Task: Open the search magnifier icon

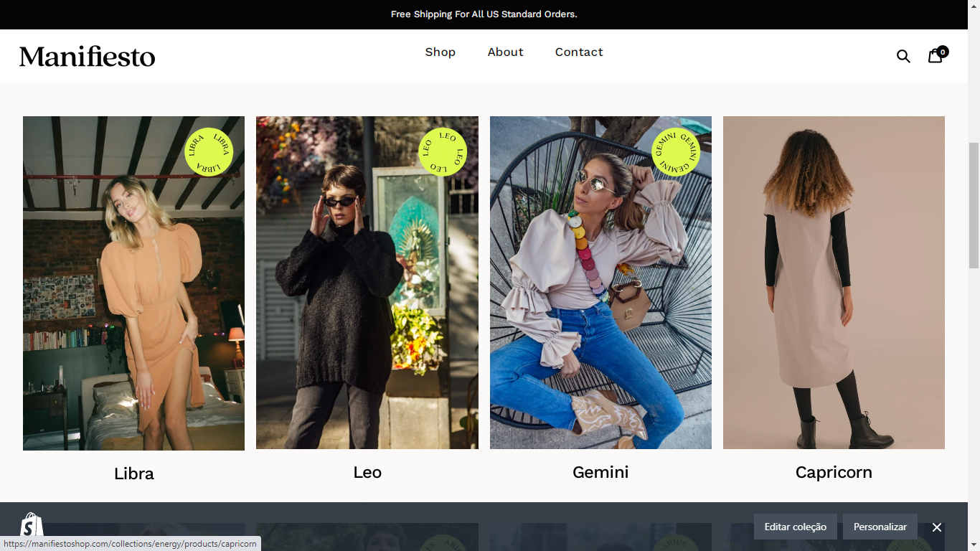Action: pyautogui.click(x=903, y=56)
